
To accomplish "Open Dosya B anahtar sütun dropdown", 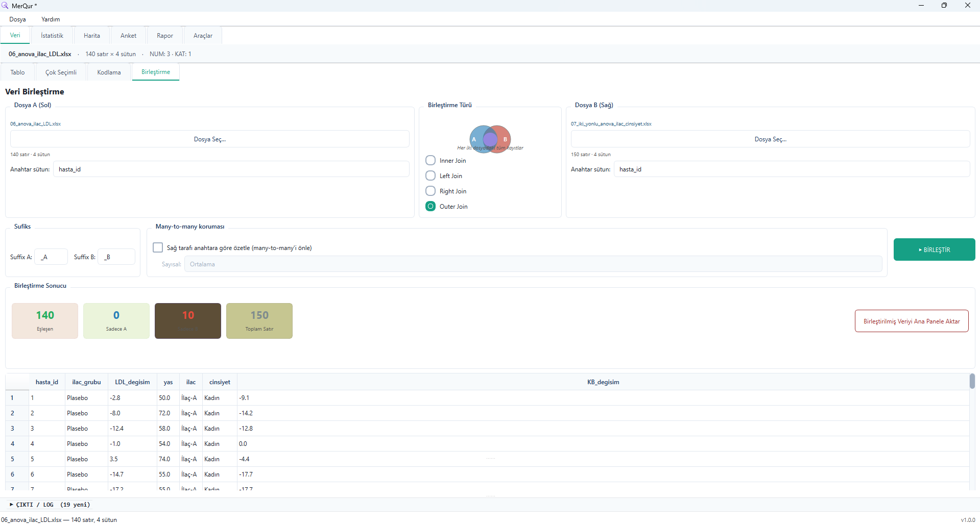I will (x=792, y=169).
